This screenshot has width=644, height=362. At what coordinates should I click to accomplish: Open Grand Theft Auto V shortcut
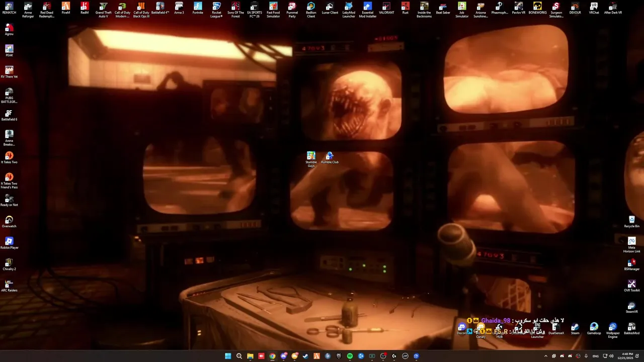[104, 10]
